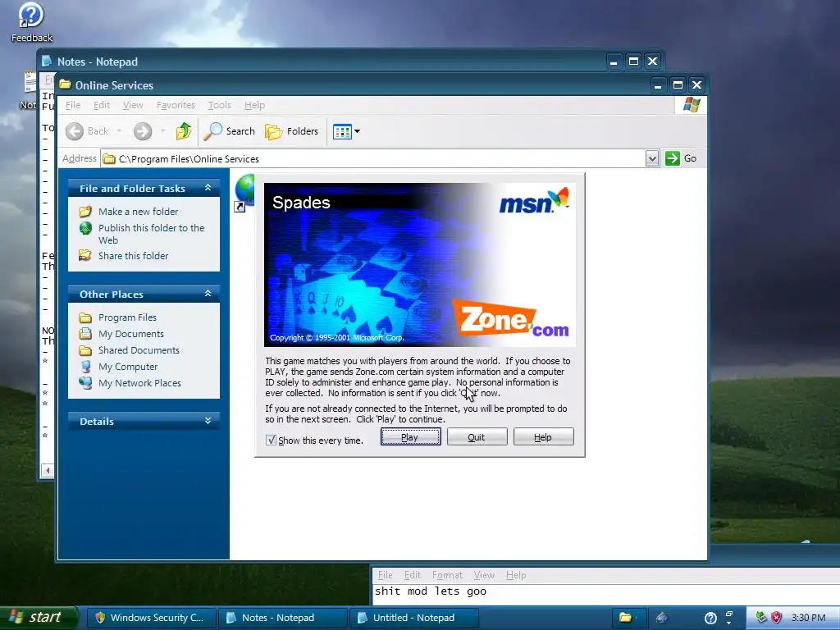Open the Feedback desktop icon
Image resolution: width=840 pixels, height=630 pixels.
pos(31,22)
